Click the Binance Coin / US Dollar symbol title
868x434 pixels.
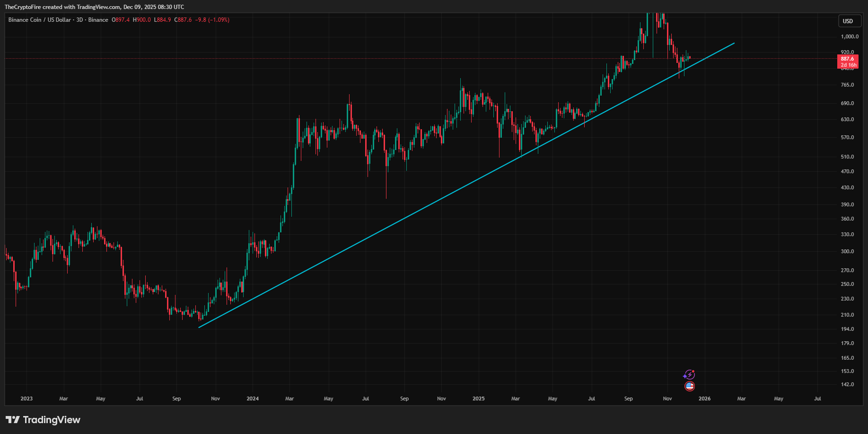point(58,20)
